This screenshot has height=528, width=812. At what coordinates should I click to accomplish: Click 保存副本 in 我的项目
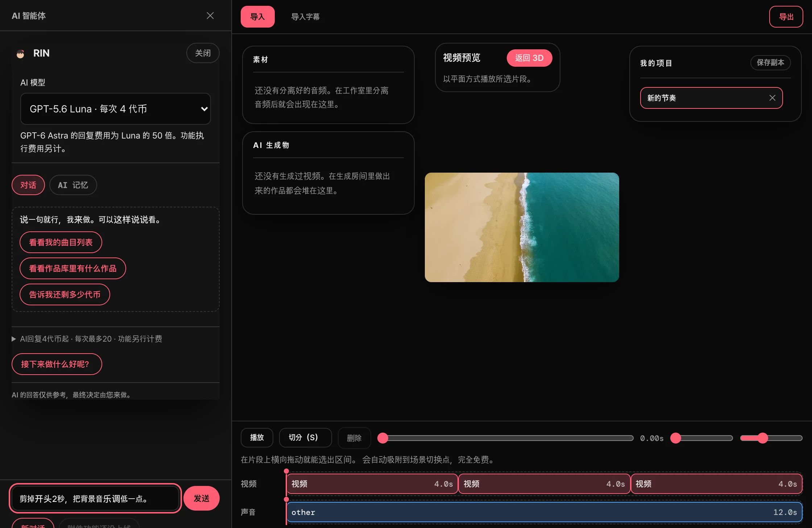(770, 62)
